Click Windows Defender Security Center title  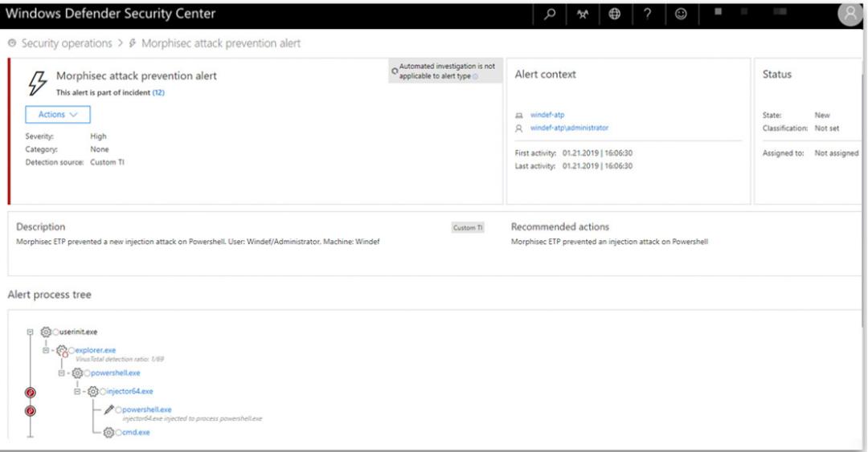click(110, 14)
